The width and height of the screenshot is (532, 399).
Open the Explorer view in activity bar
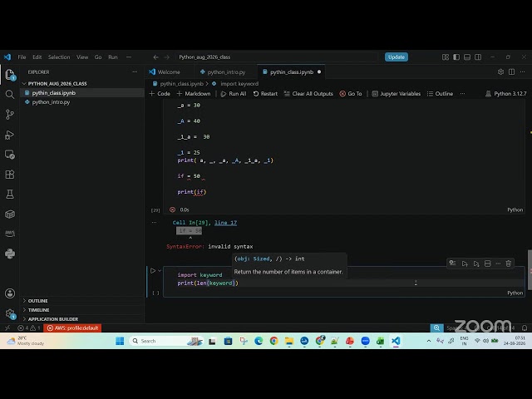[x=10, y=74]
